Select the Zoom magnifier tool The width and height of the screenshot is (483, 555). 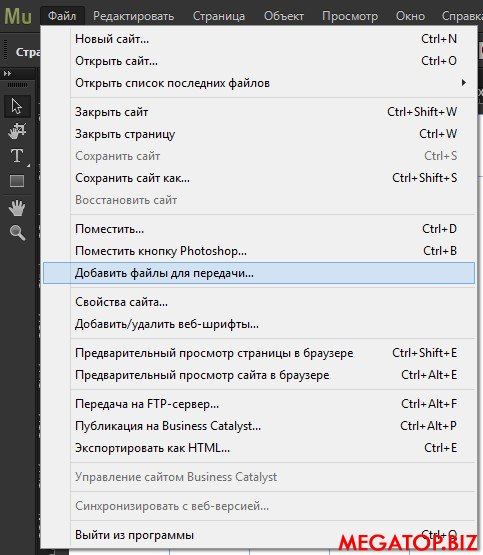coord(17,233)
